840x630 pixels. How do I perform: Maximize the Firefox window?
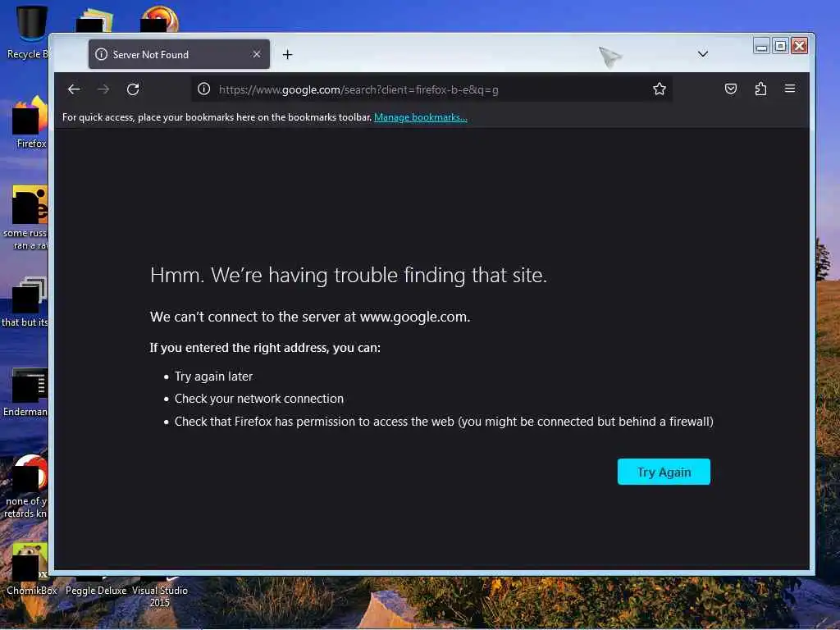781,47
